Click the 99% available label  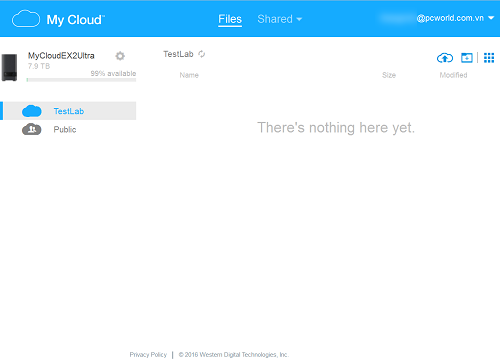pyautogui.click(x=113, y=73)
